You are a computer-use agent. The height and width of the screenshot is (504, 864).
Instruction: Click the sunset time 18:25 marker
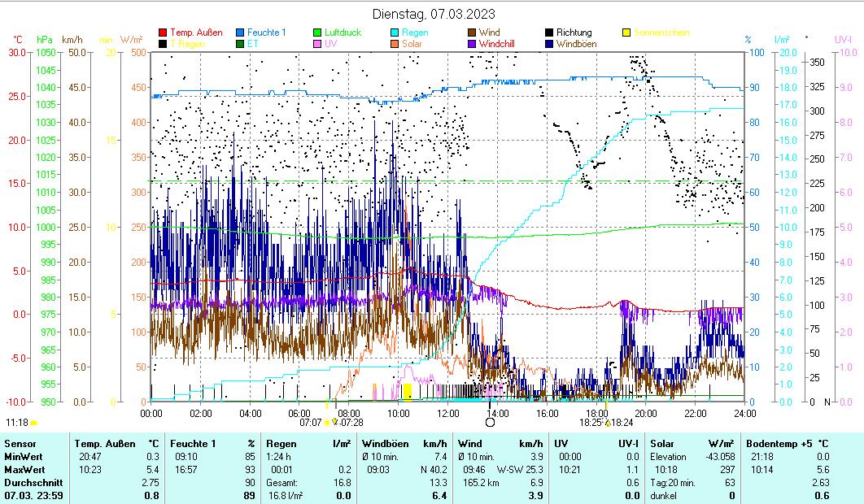(x=589, y=422)
